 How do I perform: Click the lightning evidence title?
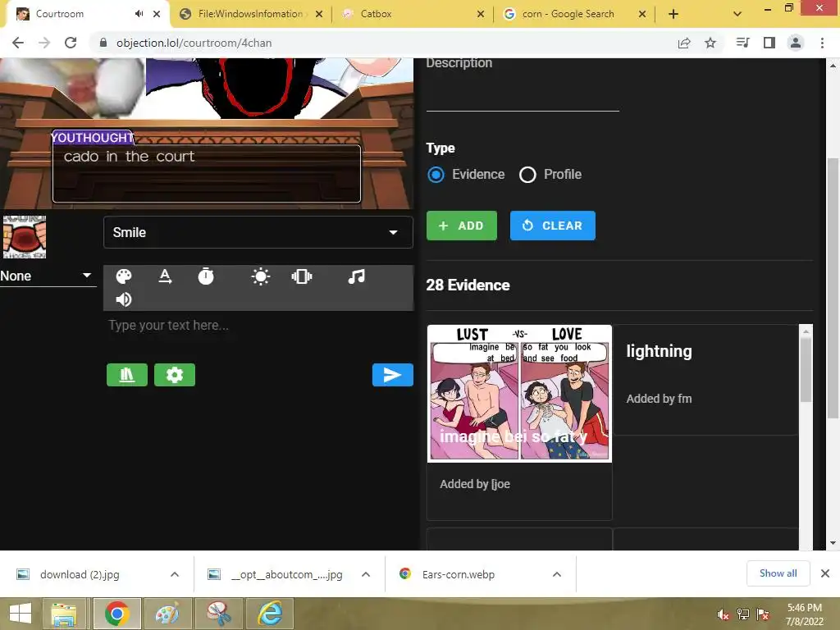(659, 351)
